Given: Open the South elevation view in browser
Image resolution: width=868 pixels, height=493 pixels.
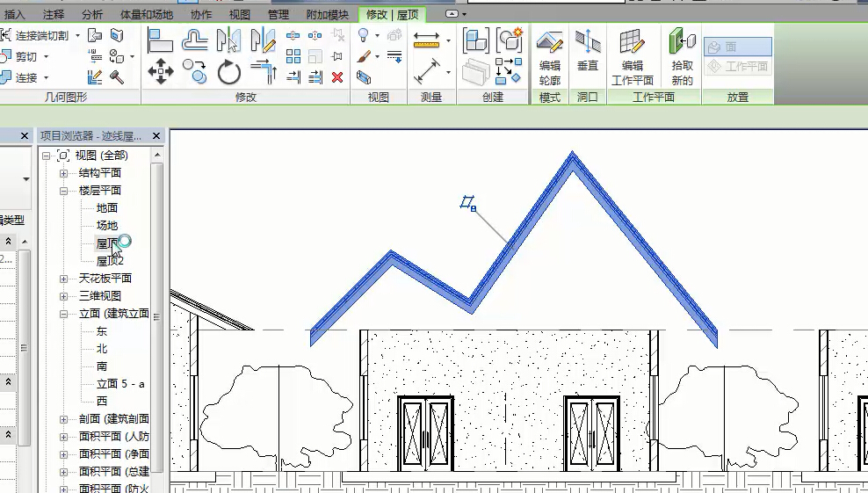Looking at the screenshot, I should click(102, 366).
